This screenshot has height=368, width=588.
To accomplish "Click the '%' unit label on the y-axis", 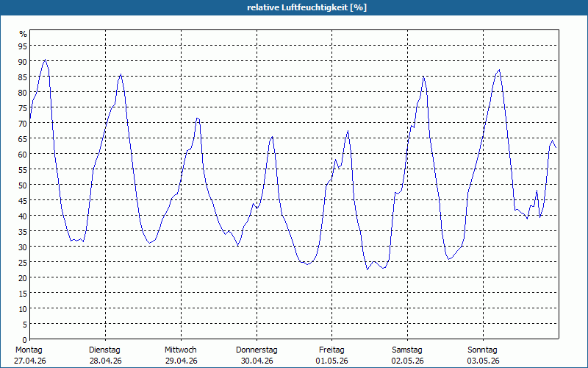I will 24,34.
